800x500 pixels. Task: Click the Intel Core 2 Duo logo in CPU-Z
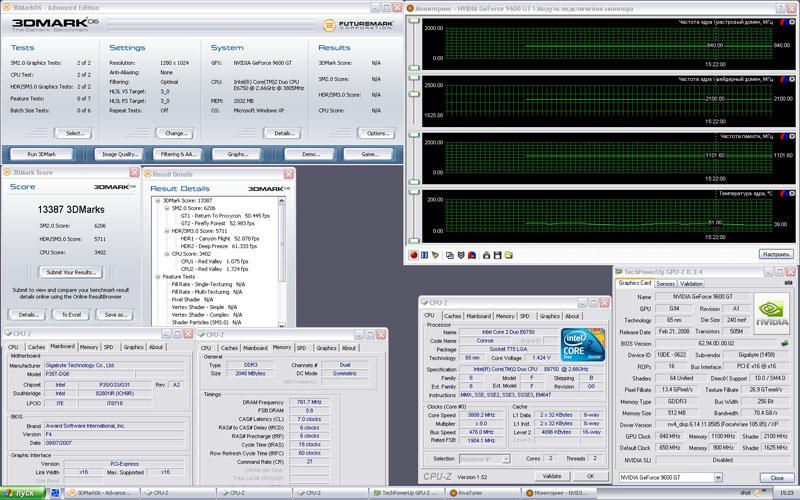tap(583, 345)
